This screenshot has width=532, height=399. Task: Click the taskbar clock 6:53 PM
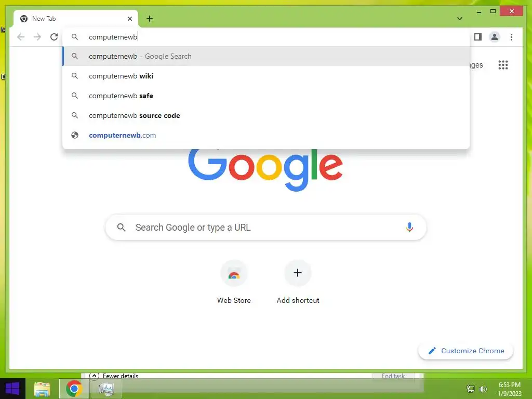[x=509, y=389]
